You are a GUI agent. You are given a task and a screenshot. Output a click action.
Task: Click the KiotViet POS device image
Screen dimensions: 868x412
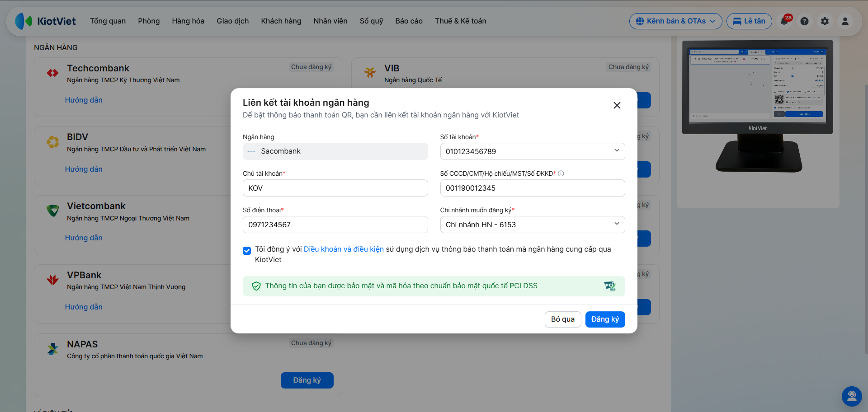pyautogui.click(x=758, y=106)
